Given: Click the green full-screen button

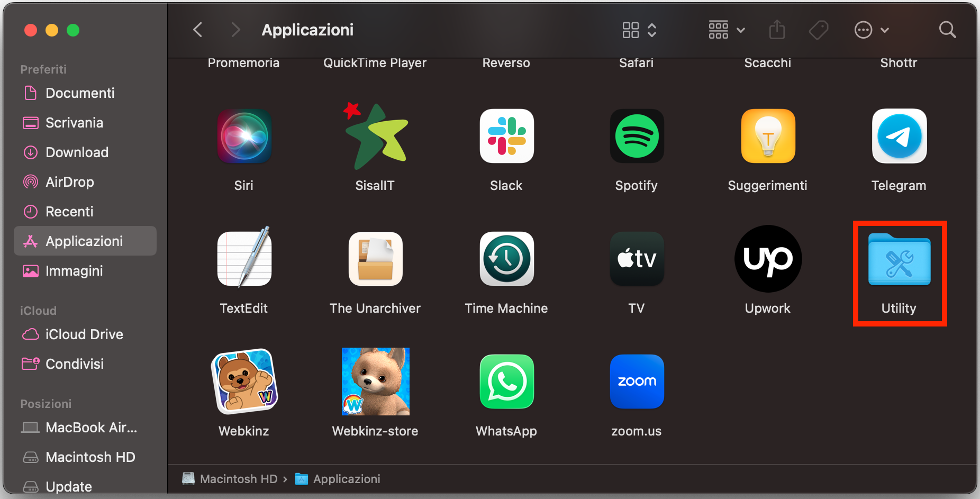Looking at the screenshot, I should (x=73, y=30).
